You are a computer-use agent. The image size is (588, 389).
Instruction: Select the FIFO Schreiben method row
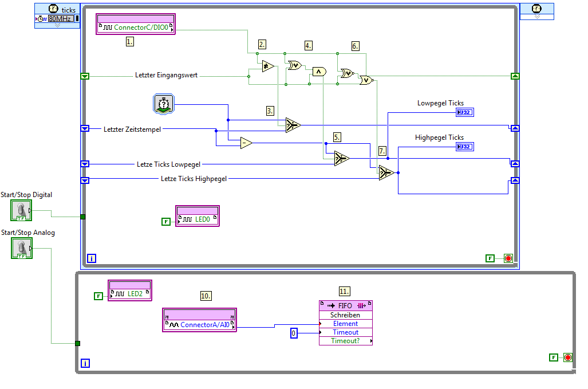click(345, 315)
